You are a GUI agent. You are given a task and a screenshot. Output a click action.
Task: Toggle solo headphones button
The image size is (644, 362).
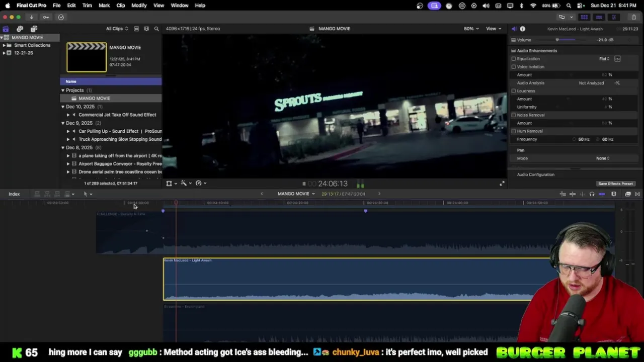click(592, 194)
